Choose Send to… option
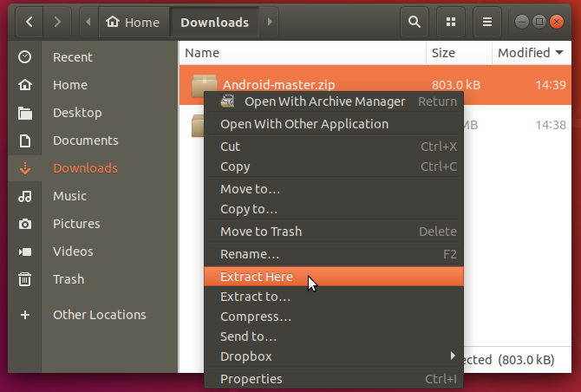 (x=334, y=336)
